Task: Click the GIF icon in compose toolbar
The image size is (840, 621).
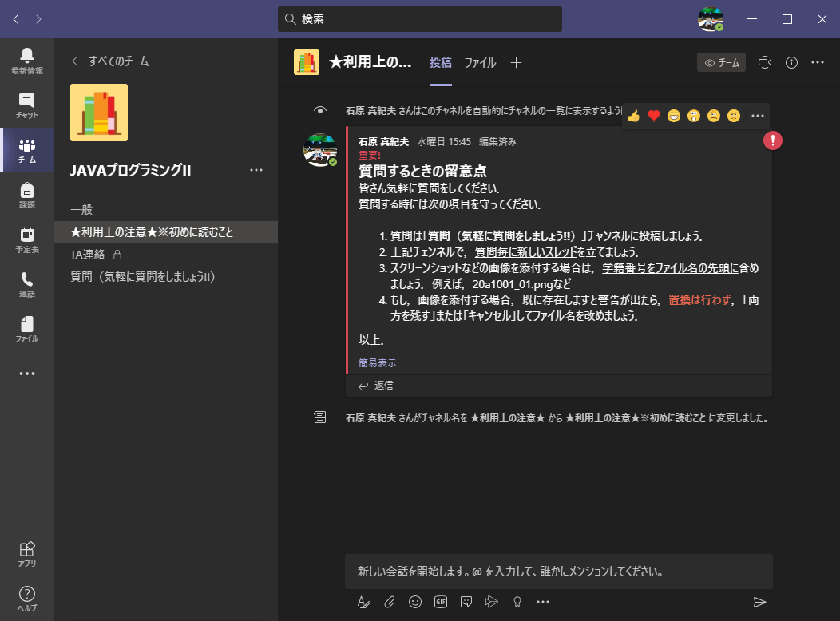Action: (x=441, y=602)
